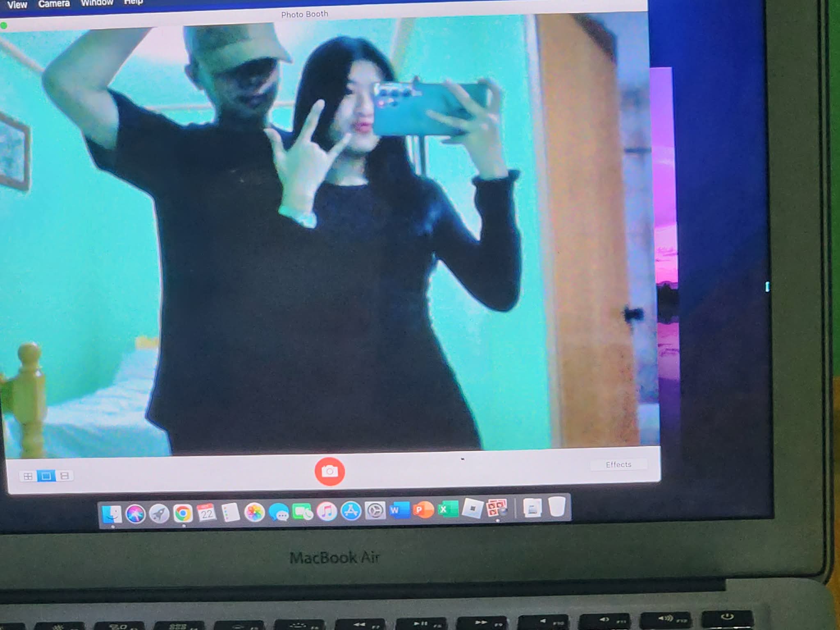Open the Help menu
The height and width of the screenshot is (630, 840).
(133, 2)
